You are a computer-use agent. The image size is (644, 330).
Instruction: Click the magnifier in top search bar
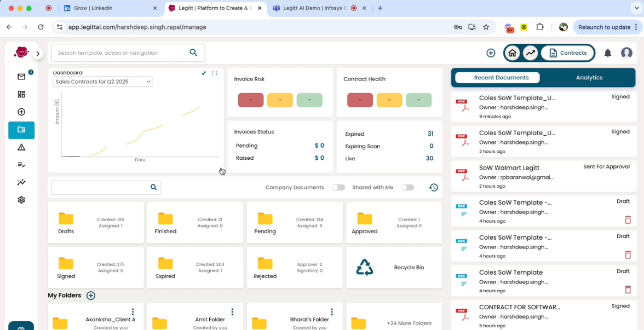click(193, 53)
